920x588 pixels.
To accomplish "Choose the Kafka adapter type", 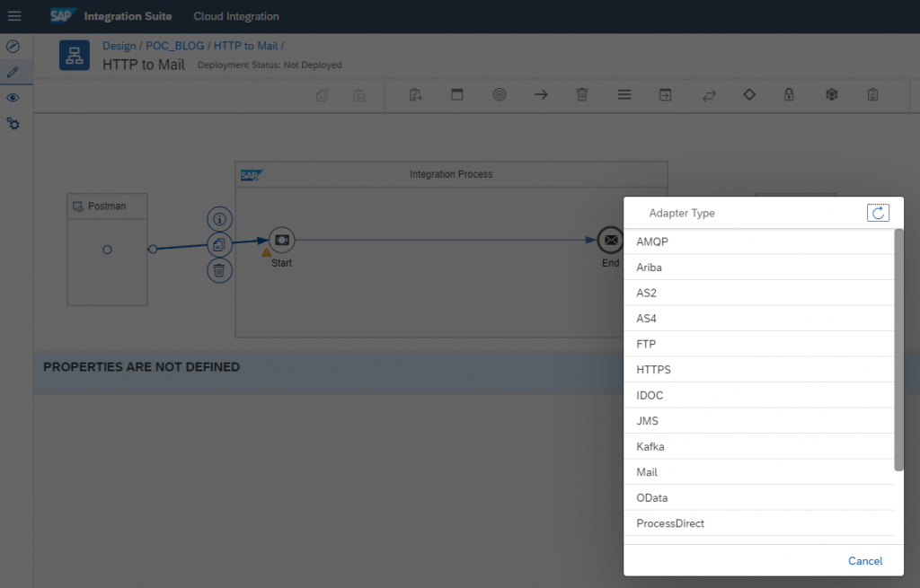I will pos(758,447).
